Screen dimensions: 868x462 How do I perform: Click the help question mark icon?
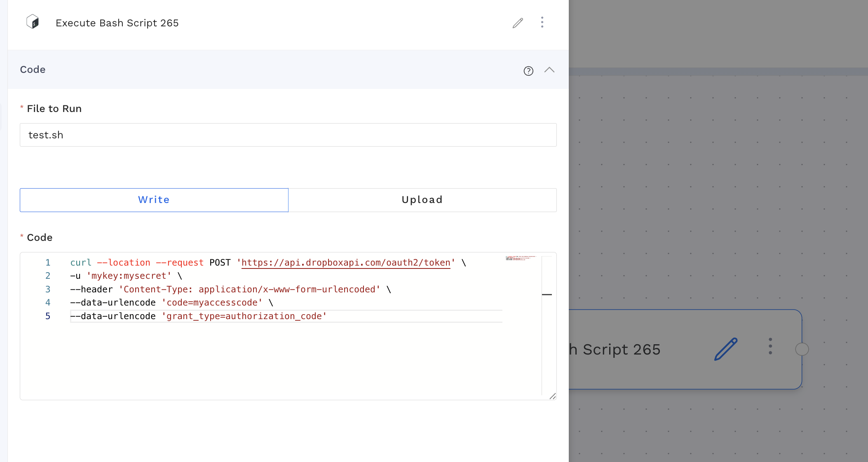[x=528, y=71]
